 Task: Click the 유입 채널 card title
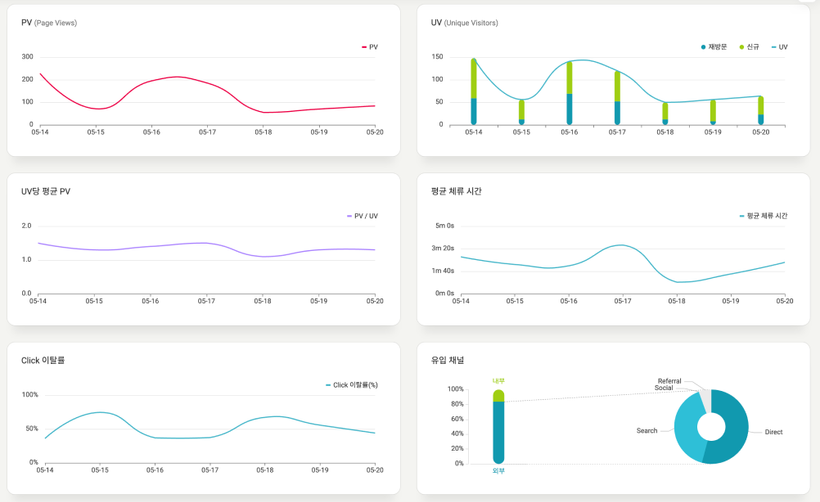coord(447,360)
